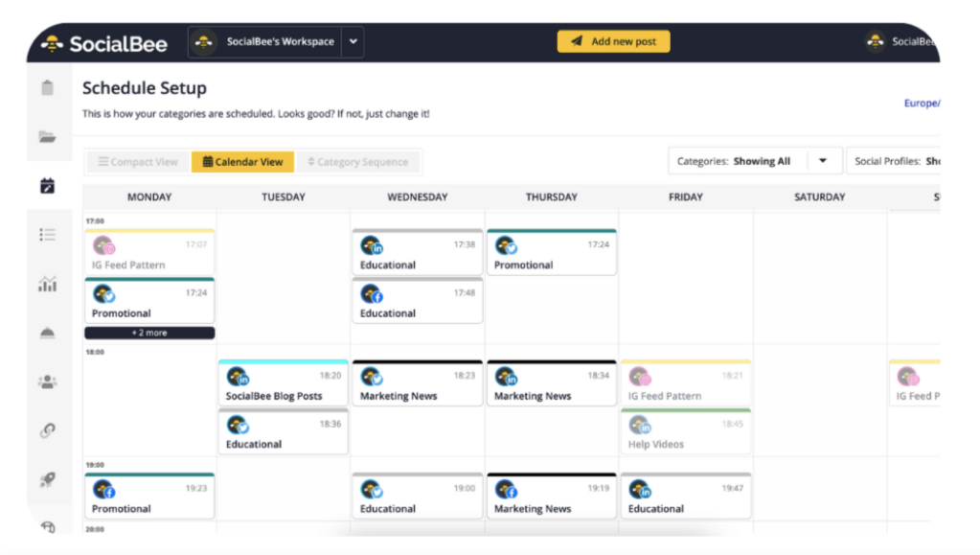Click LinkedIn profile icon on Thursday 18:34 Marketing News

pos(506,377)
